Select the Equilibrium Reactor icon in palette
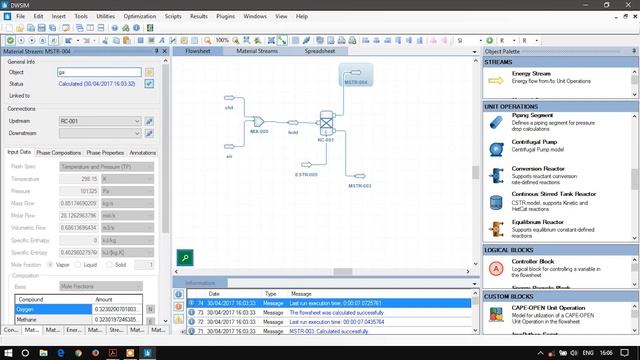The width and height of the screenshot is (640, 360). (x=496, y=229)
